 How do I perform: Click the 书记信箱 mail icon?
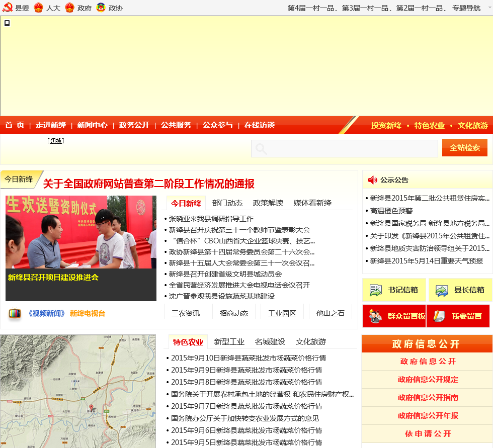375,290
